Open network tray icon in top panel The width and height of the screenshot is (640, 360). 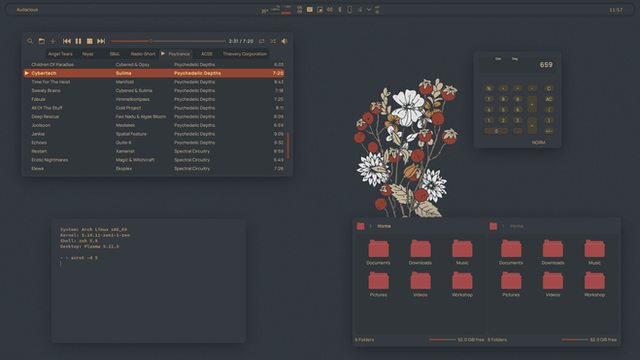(x=360, y=9)
